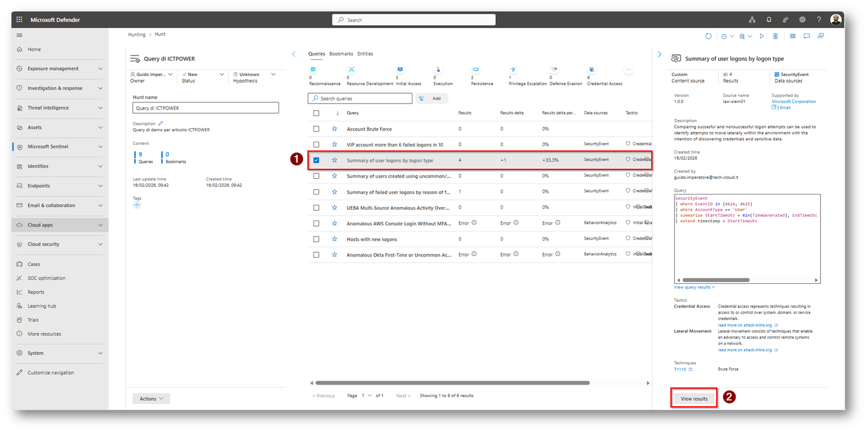Click the View results button
The width and height of the screenshot is (868, 433).
coord(694,399)
